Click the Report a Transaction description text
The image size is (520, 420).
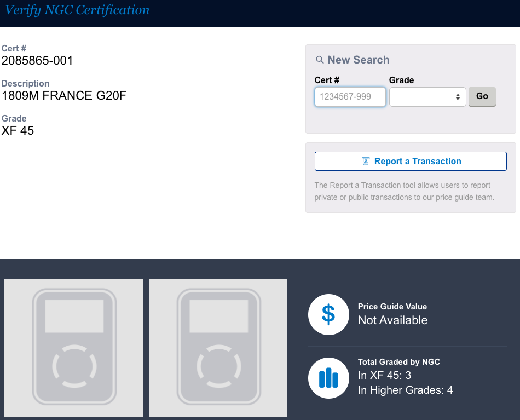tap(405, 191)
